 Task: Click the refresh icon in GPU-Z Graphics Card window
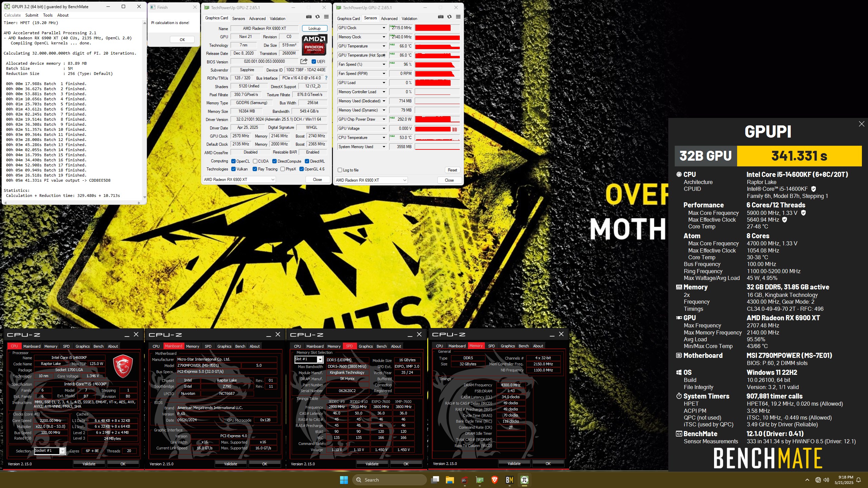coord(317,17)
